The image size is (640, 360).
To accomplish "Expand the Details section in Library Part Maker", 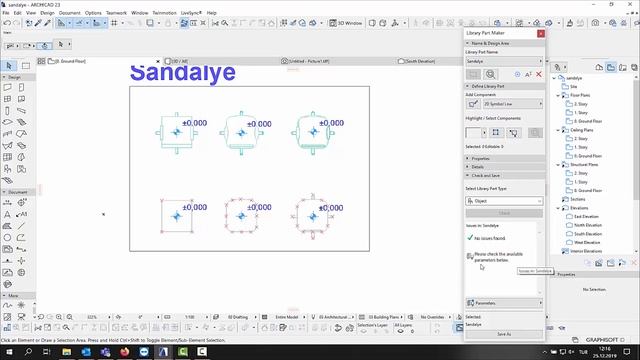I will click(x=504, y=167).
